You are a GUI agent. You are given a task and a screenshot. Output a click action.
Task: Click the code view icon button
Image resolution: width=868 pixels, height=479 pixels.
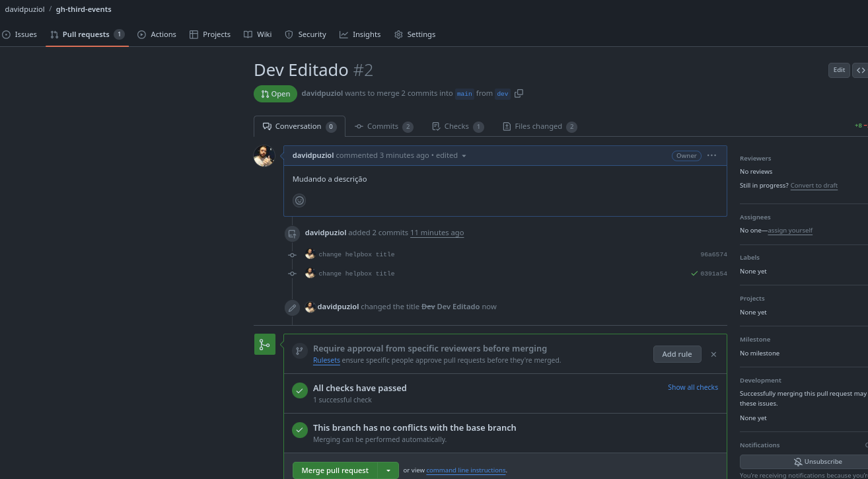coord(860,70)
